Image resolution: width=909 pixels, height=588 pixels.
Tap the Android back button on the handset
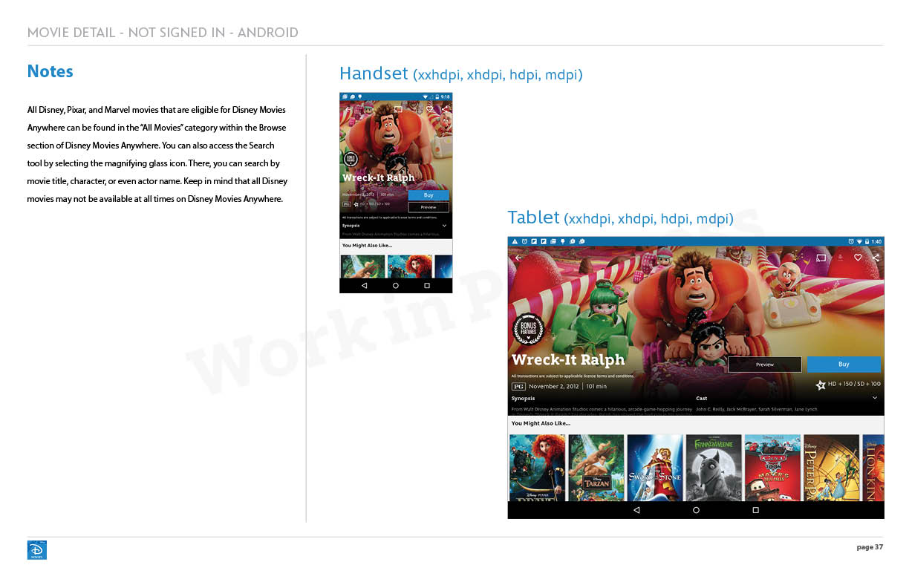point(364,285)
